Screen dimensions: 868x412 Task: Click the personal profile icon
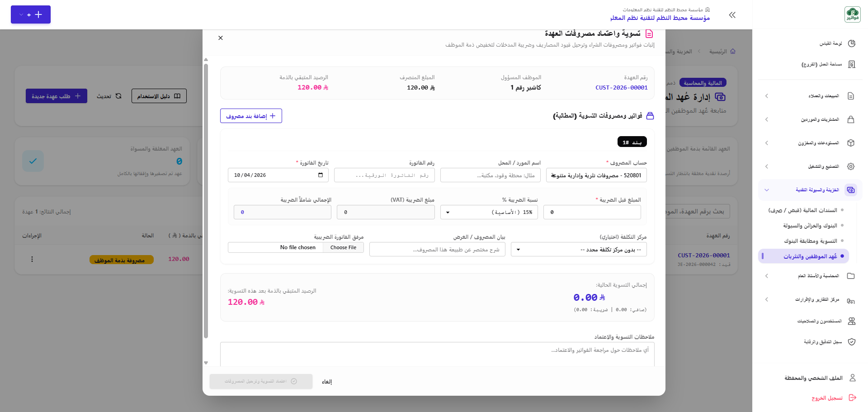pos(853,378)
